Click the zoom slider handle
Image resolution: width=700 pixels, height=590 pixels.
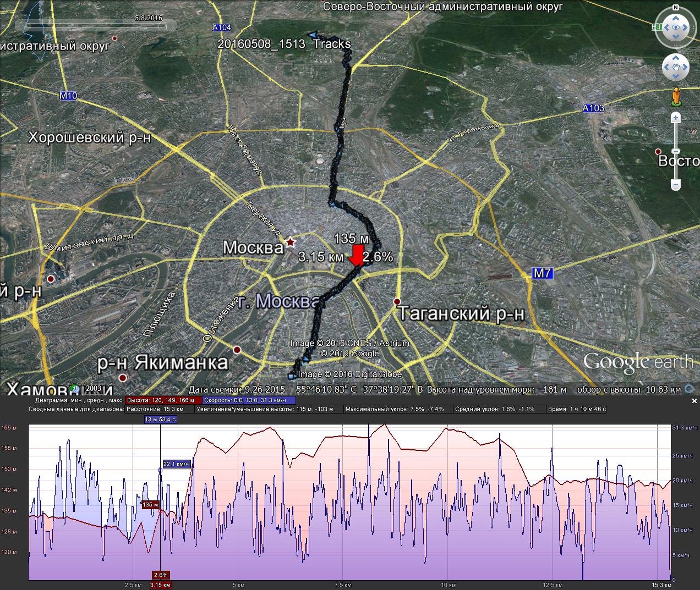point(676,151)
